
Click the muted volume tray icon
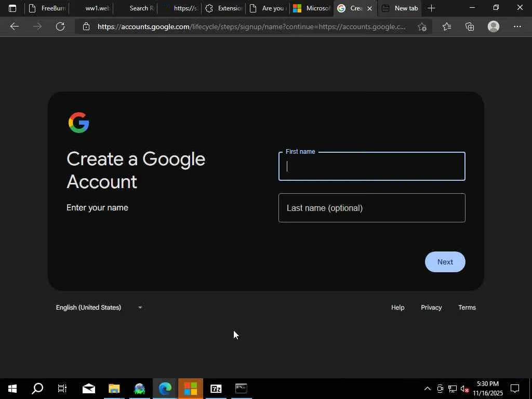click(465, 389)
